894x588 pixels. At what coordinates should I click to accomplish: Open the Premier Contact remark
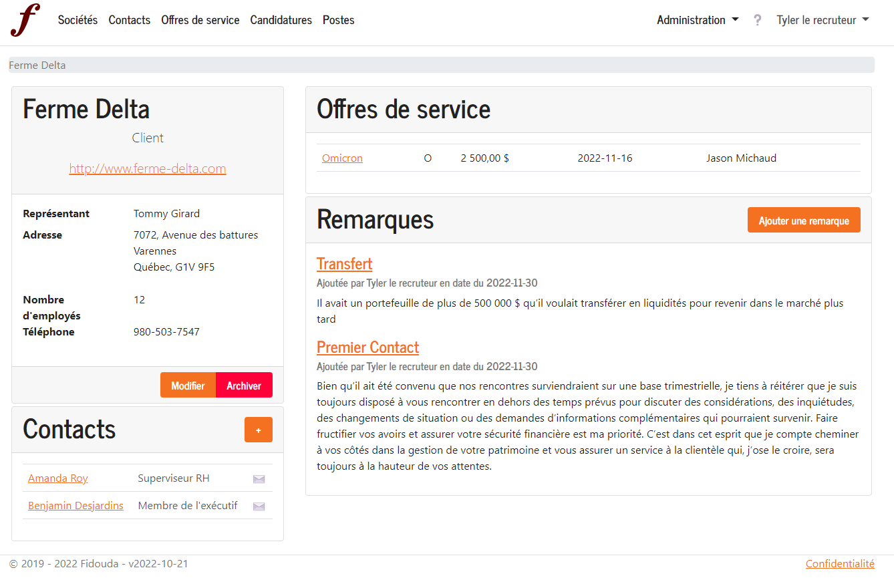(x=367, y=347)
